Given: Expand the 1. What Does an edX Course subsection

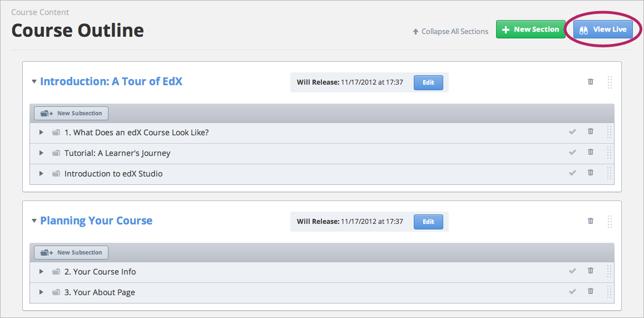Looking at the screenshot, I should [41, 133].
